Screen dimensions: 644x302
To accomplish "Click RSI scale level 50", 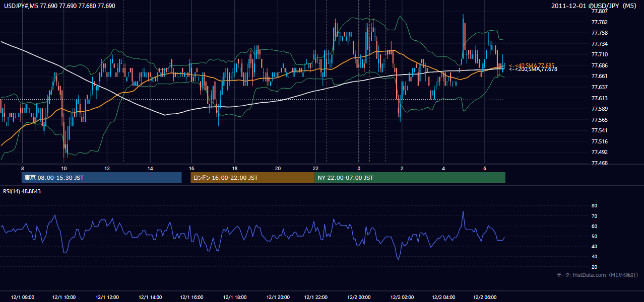I will 595,236.
